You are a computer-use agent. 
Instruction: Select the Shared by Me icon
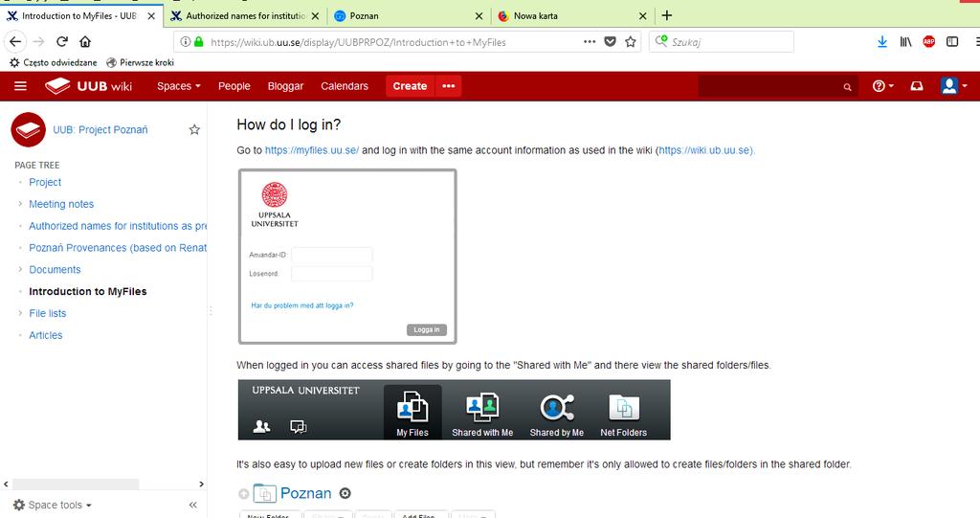(556, 413)
